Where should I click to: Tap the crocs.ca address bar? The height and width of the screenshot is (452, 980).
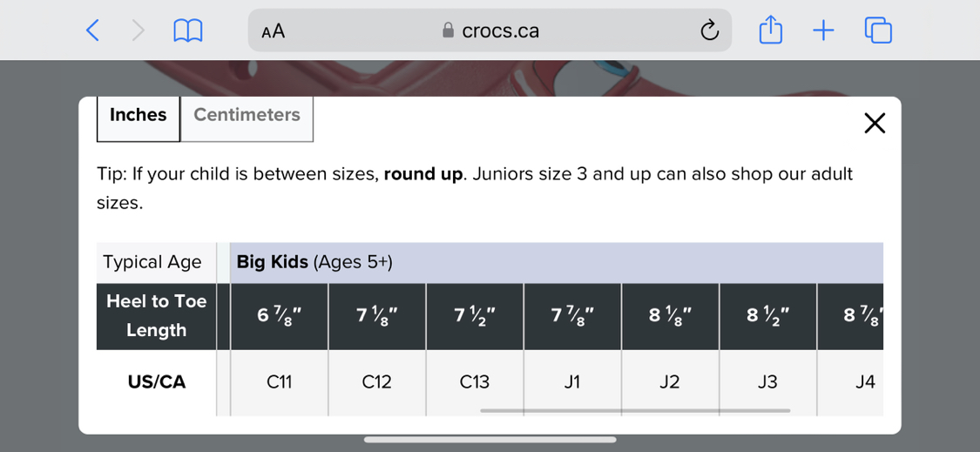[500, 31]
